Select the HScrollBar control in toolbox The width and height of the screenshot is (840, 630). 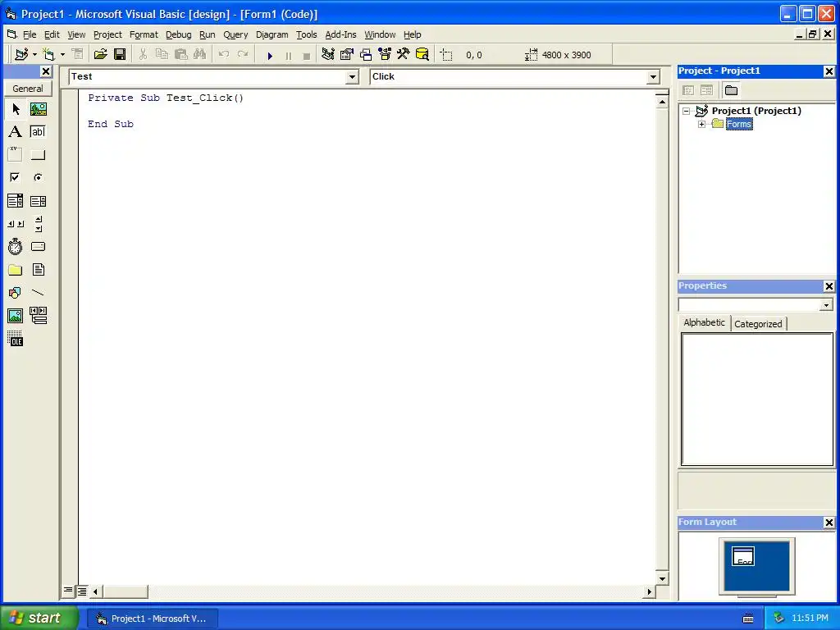point(16,224)
